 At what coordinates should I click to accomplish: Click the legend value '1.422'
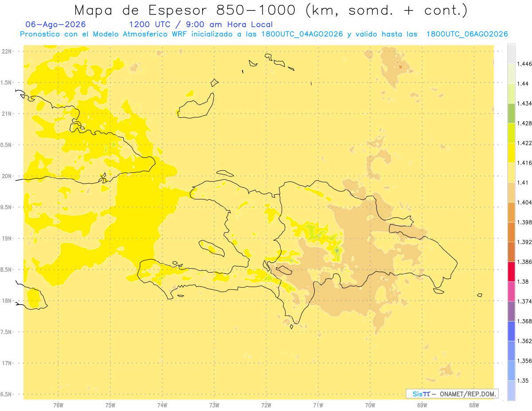click(524, 143)
